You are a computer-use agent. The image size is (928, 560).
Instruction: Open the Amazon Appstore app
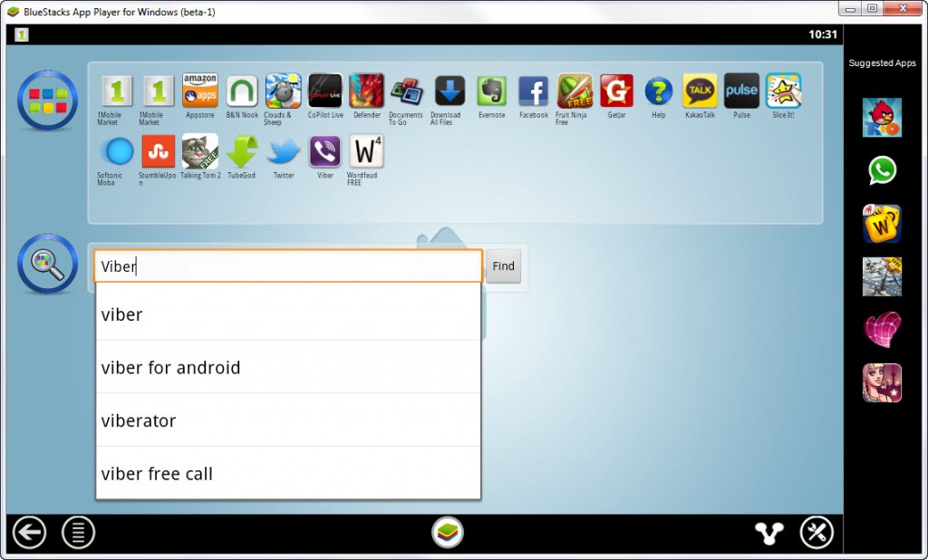pos(200,92)
